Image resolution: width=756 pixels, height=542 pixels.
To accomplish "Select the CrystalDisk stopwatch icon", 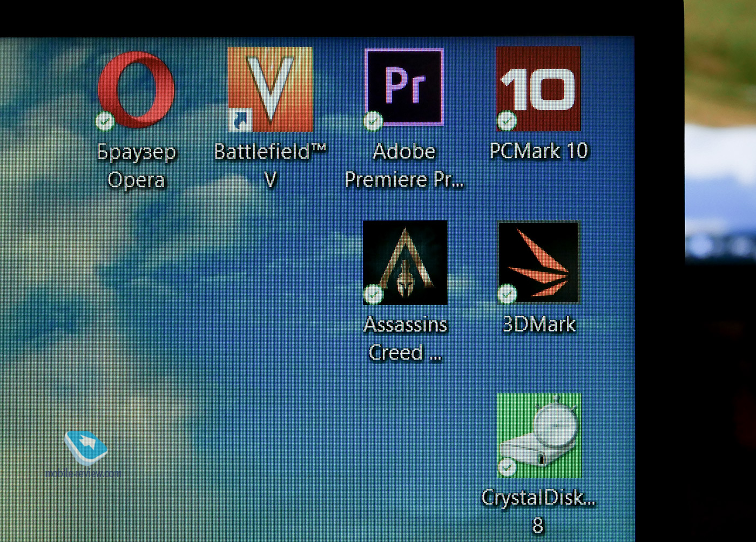I will point(539,436).
